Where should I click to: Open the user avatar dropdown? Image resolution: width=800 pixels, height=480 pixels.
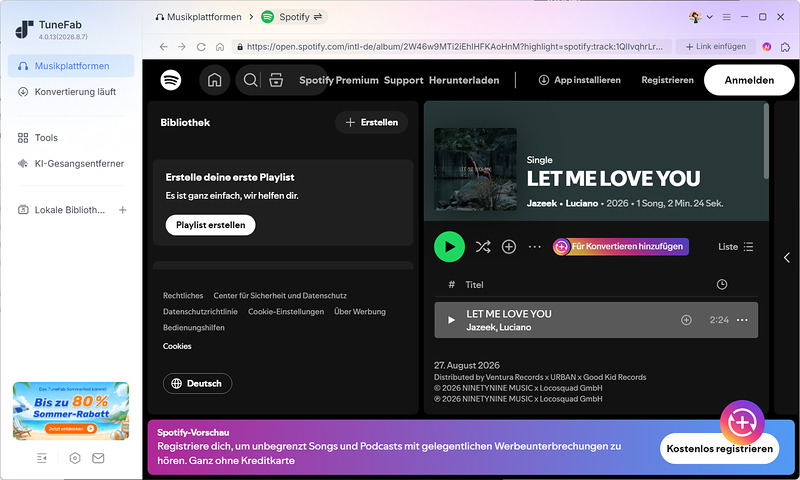click(x=701, y=17)
